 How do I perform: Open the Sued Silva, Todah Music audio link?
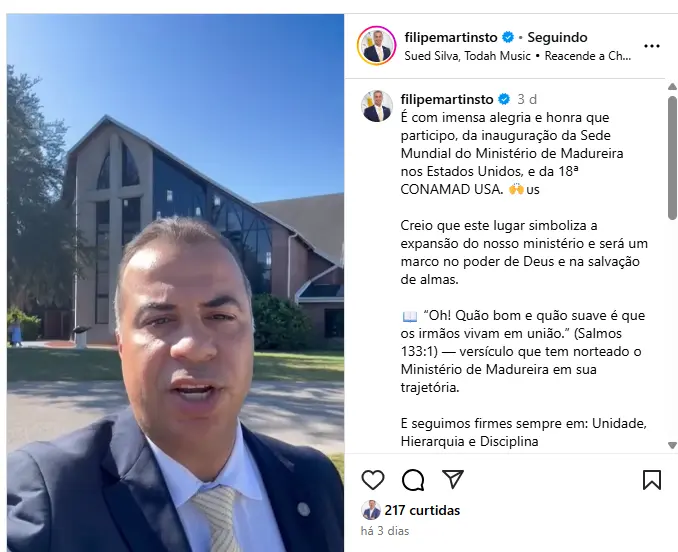pos(467,56)
